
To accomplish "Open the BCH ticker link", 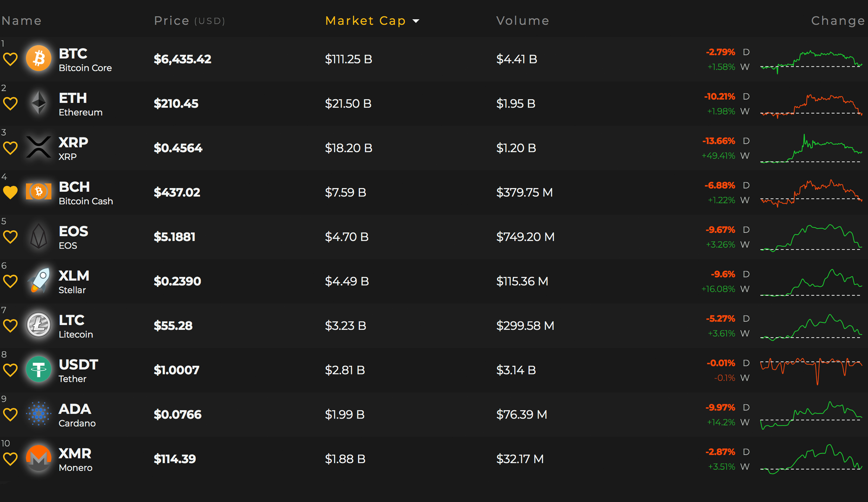I will click(74, 187).
